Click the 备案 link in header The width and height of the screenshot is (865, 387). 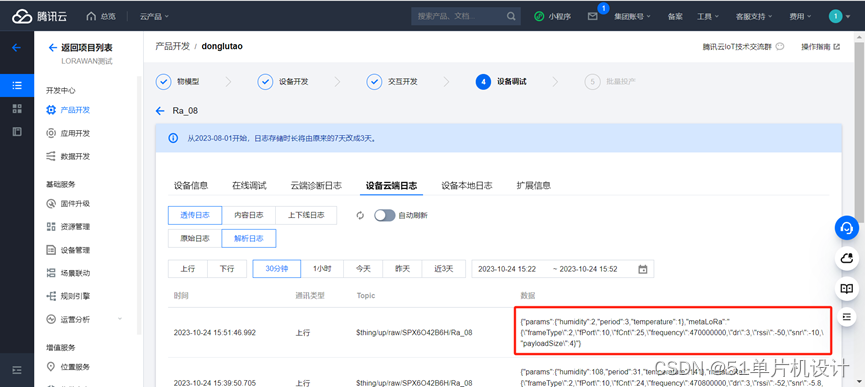tap(675, 17)
